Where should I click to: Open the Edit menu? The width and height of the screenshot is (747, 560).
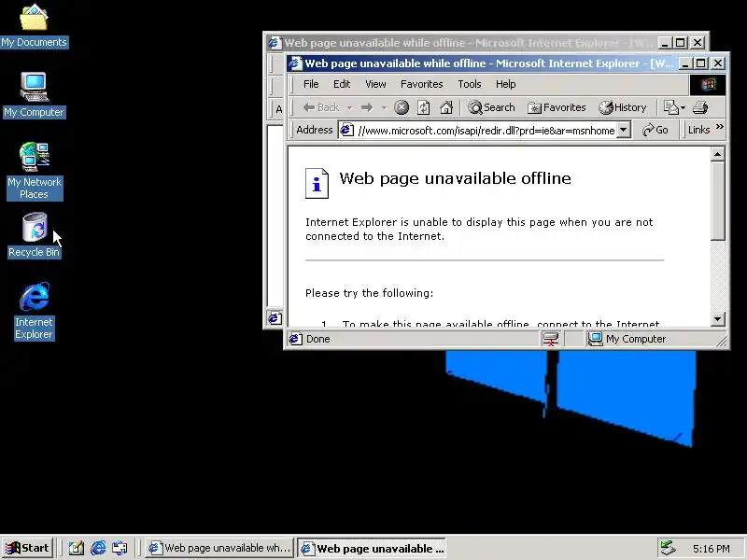(342, 84)
